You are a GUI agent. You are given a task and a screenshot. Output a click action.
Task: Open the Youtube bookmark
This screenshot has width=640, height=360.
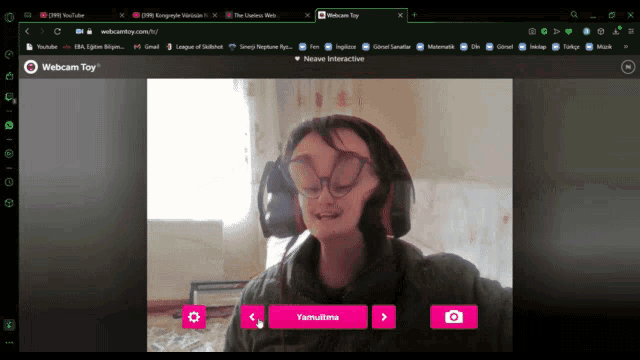tap(42, 47)
